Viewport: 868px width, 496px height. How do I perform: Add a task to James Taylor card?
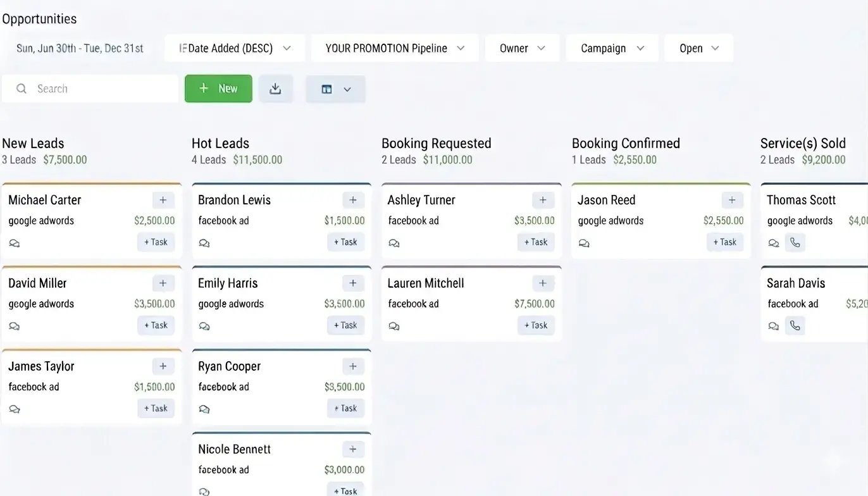(156, 408)
